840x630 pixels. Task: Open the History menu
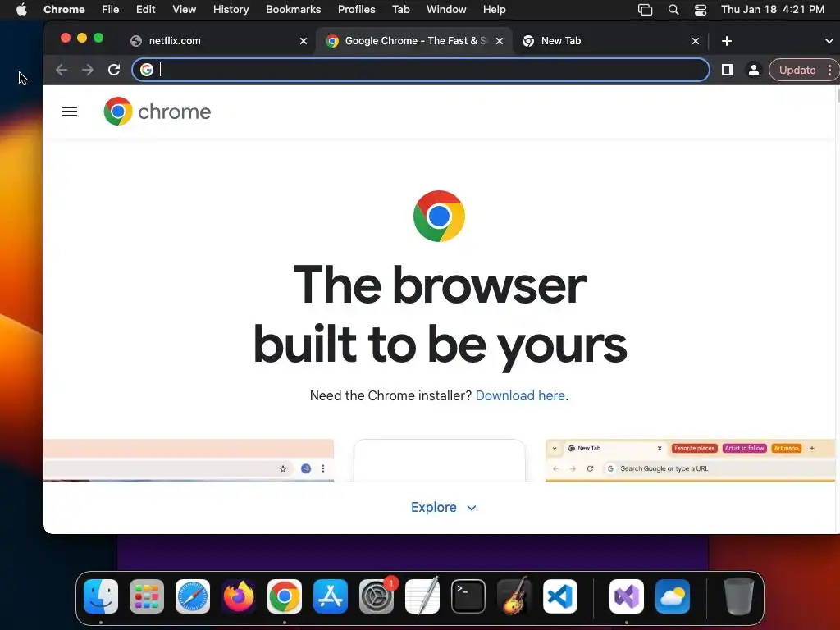tap(231, 10)
